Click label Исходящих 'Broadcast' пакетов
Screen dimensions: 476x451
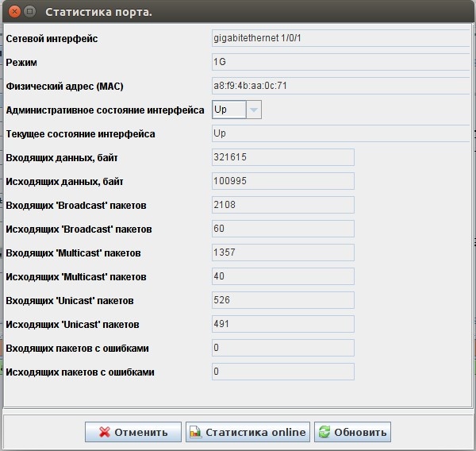79,229
